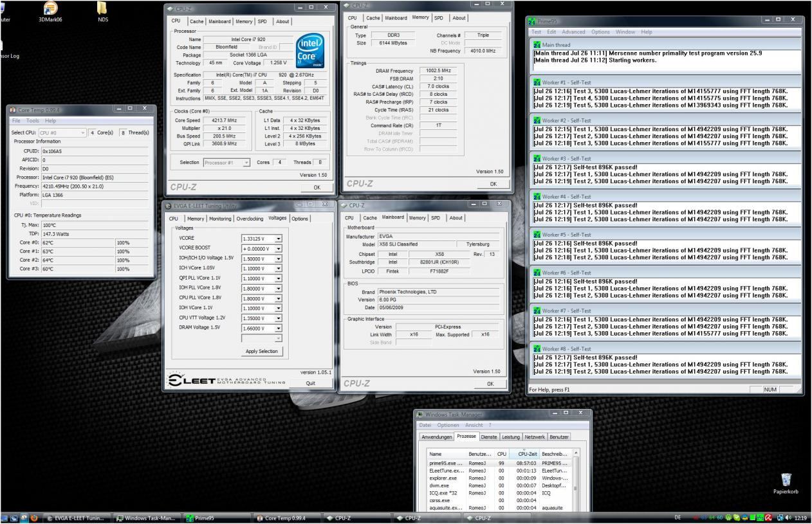Viewport: 812px width, 524px height.
Task: Click the CPU-Z Mainboard window title icon
Action: [x=344, y=206]
